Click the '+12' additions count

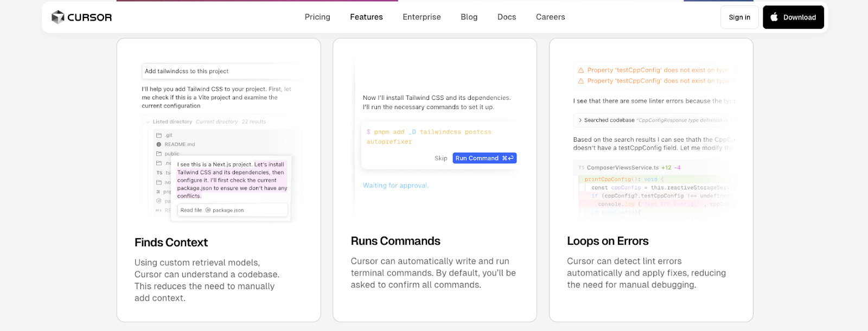pos(666,168)
